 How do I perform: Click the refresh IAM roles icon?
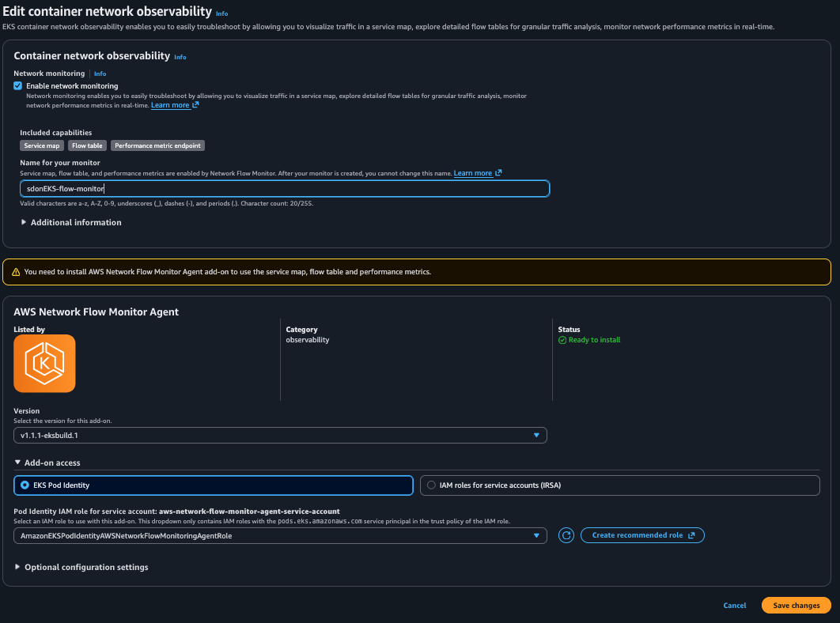[x=566, y=535]
